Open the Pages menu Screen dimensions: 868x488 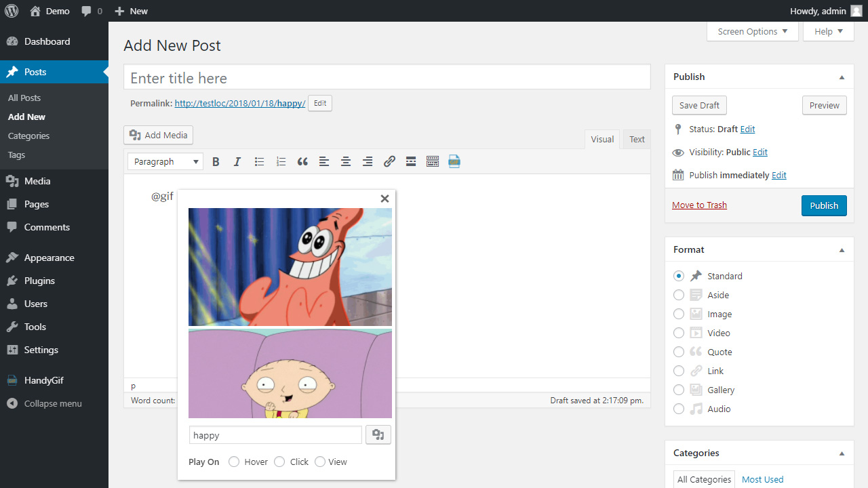coord(54,204)
